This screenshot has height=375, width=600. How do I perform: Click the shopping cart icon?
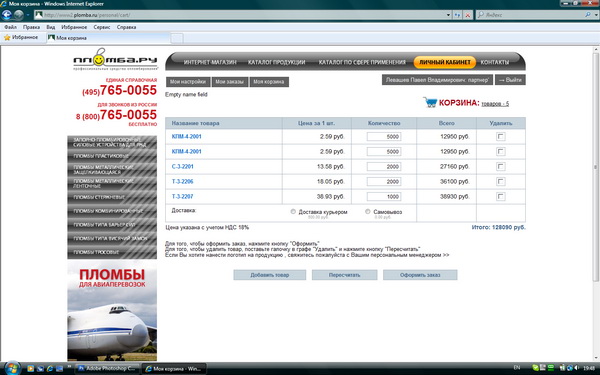click(x=430, y=102)
